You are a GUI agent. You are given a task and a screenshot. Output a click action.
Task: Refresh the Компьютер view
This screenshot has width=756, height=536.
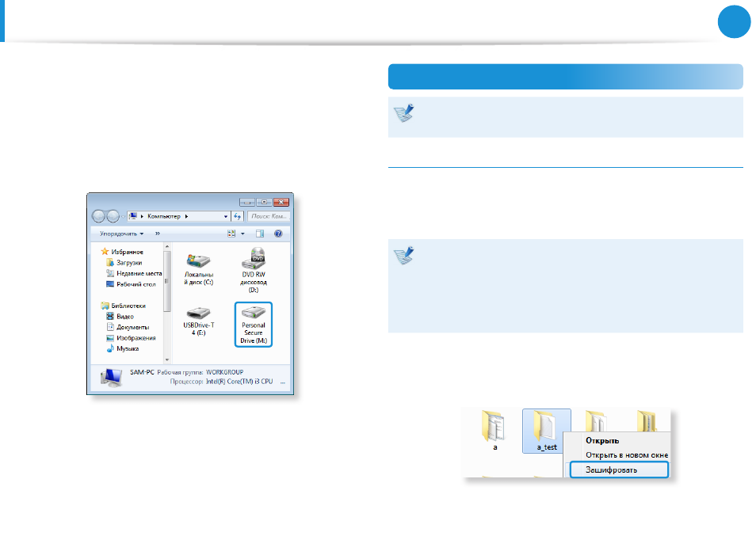237,217
